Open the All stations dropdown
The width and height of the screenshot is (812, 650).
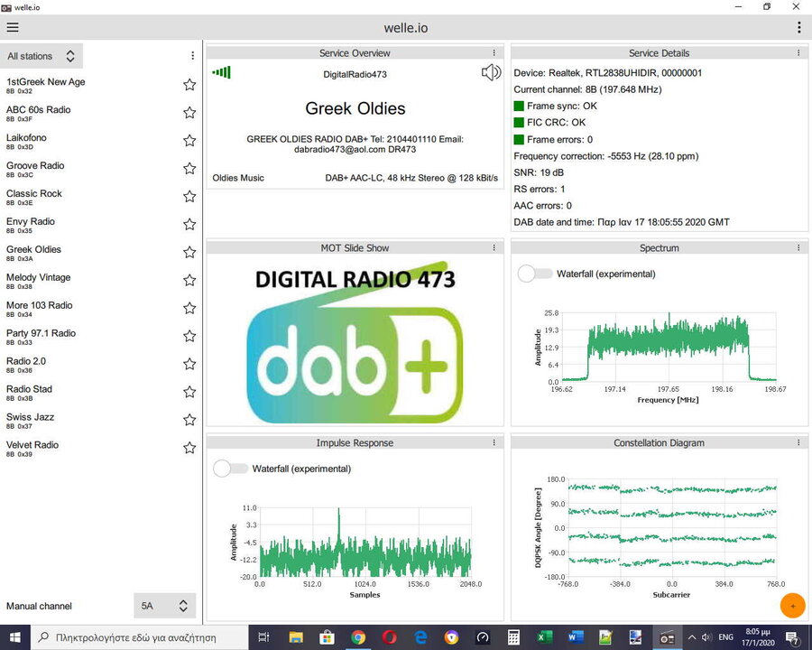point(42,56)
